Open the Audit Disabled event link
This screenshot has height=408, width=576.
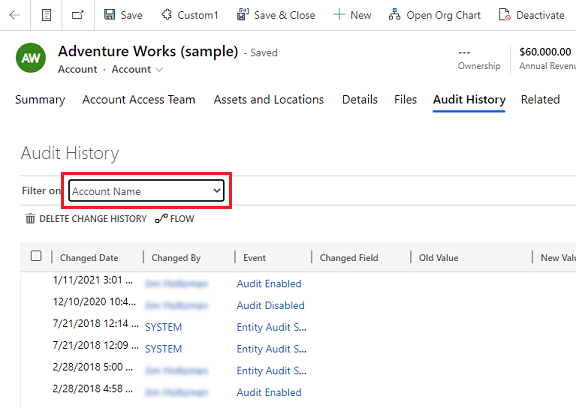[270, 305]
